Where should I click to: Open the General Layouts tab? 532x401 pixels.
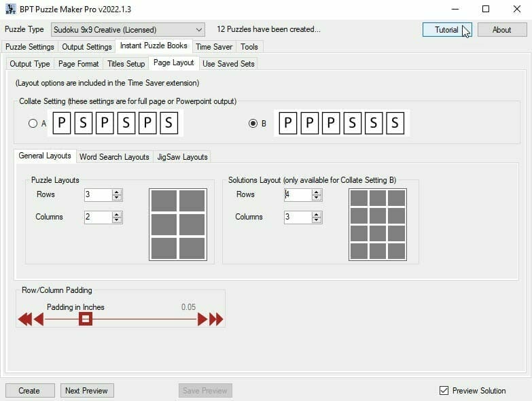coord(45,156)
